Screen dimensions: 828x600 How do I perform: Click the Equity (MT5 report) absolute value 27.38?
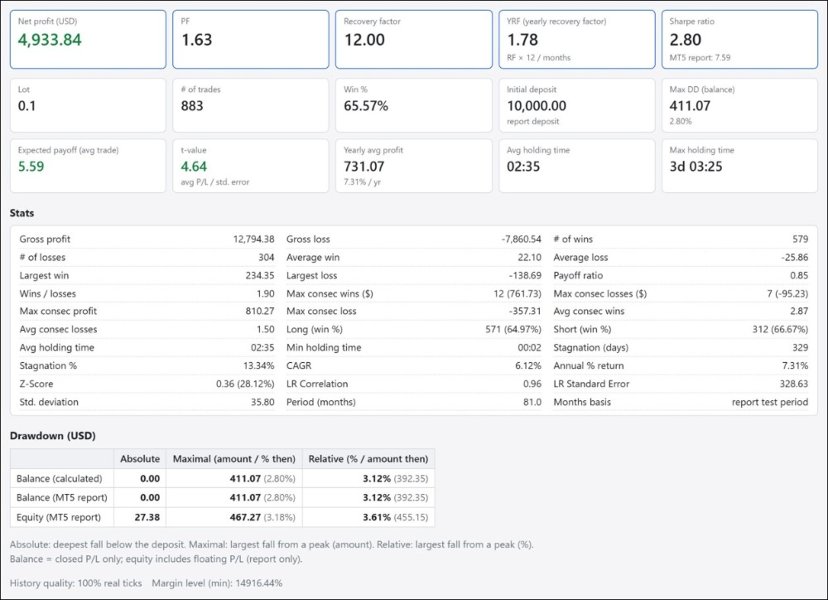click(147, 518)
